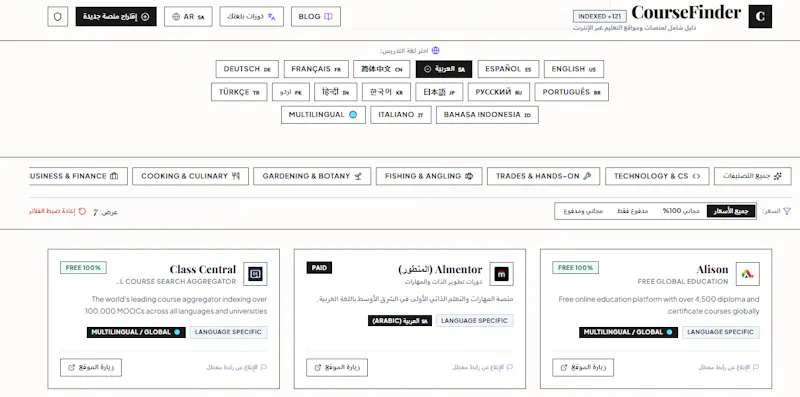Click the INDEXED +121 badge
The image size is (800, 397).
click(599, 16)
